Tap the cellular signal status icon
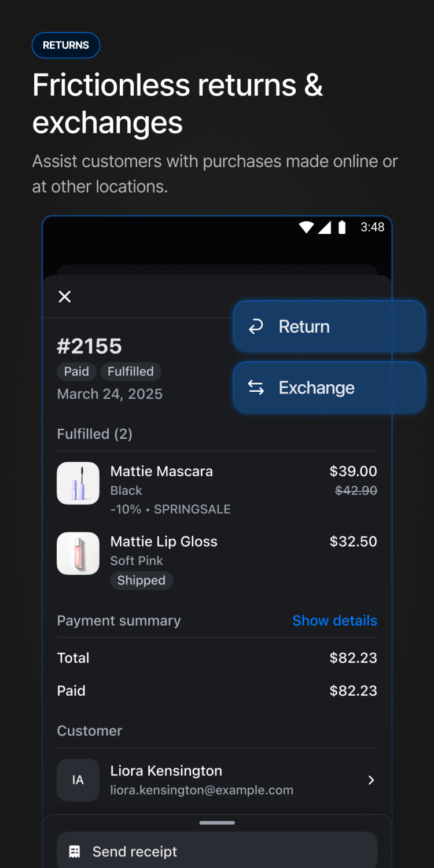Screen dimensions: 434x868 click(325, 227)
